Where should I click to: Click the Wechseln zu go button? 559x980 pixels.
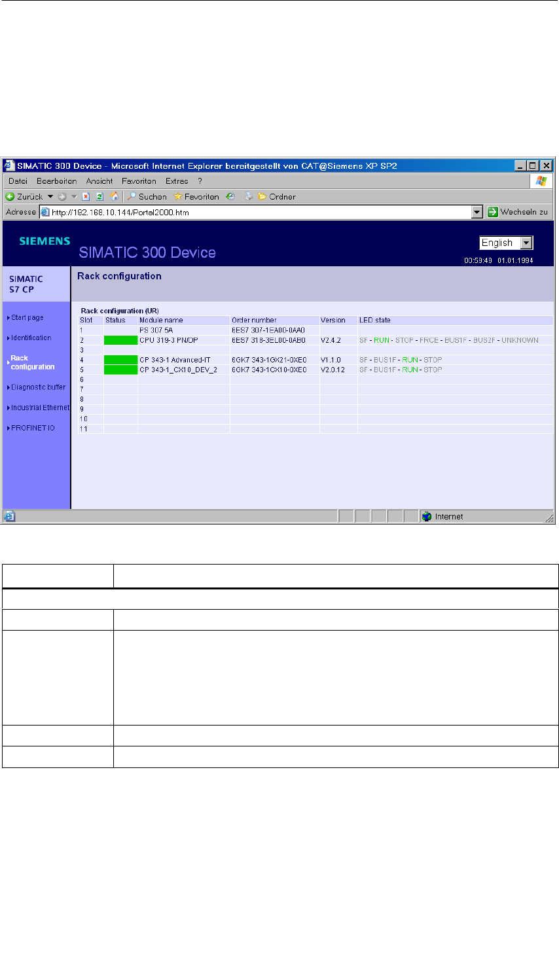(518, 212)
